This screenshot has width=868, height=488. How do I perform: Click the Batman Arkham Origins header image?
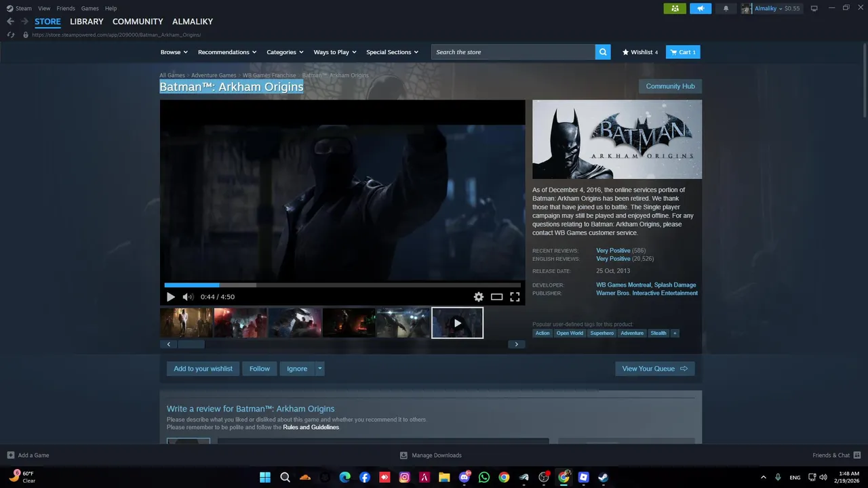point(617,140)
